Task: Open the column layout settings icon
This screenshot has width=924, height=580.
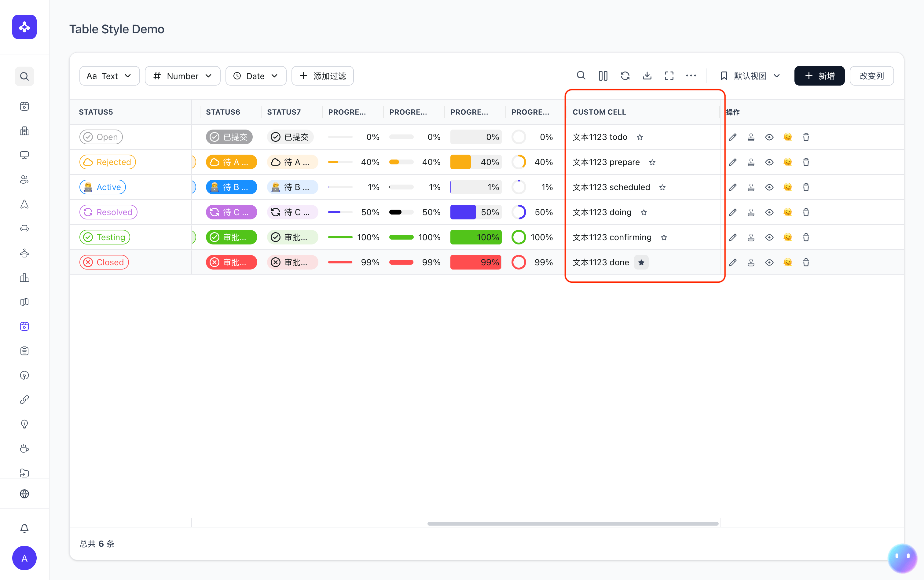Action: [603, 75]
